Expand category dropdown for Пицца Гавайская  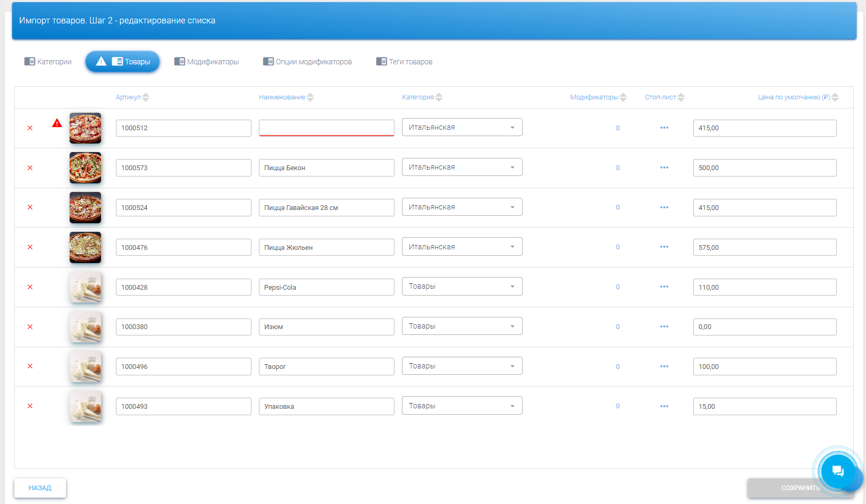461,207
